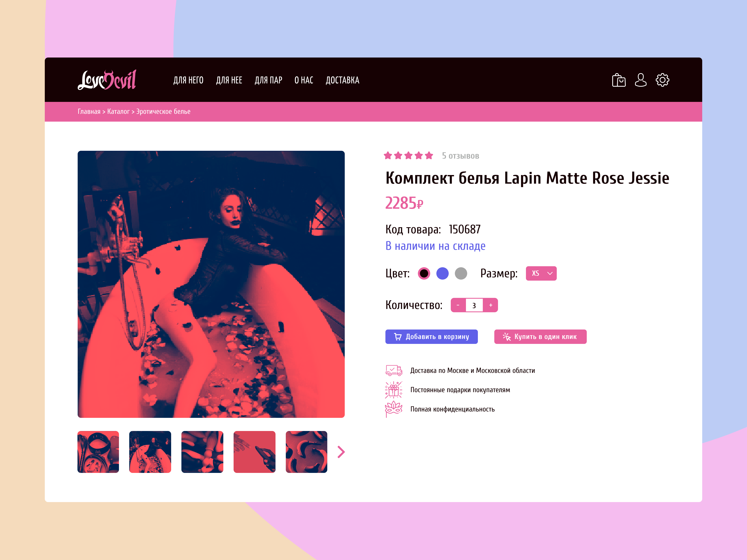The height and width of the screenshot is (560, 747).
Task: Open the user profile icon
Action: coord(641,80)
